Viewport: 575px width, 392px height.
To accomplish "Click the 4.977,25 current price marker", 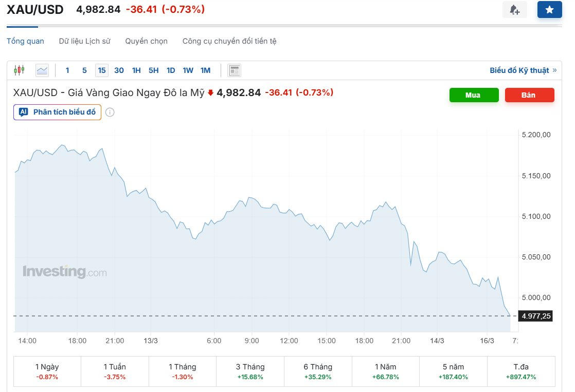I will 535,316.
